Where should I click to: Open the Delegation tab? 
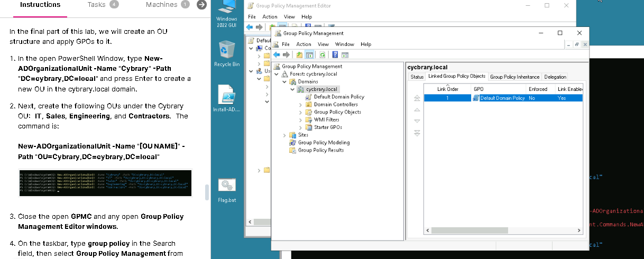click(555, 77)
